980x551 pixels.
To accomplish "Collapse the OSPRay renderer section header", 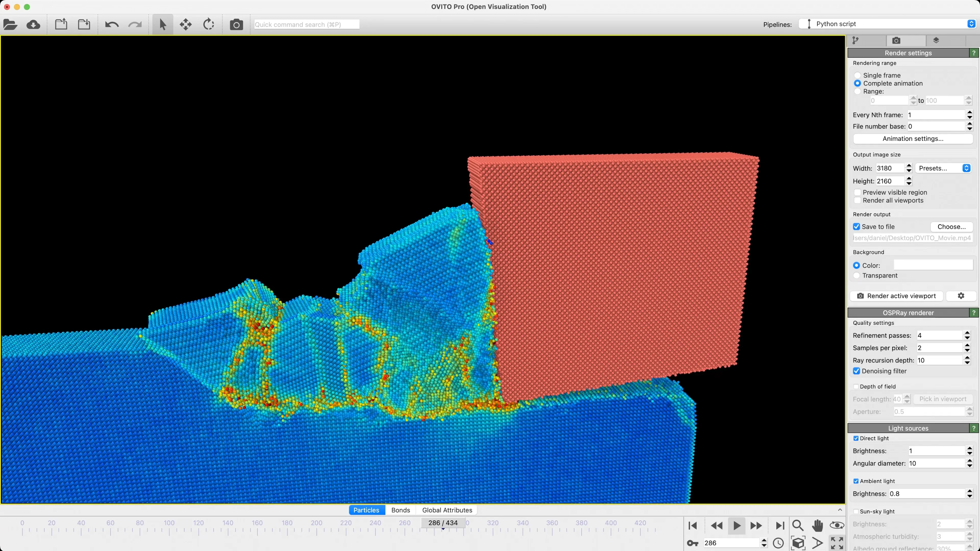I will pos(909,312).
